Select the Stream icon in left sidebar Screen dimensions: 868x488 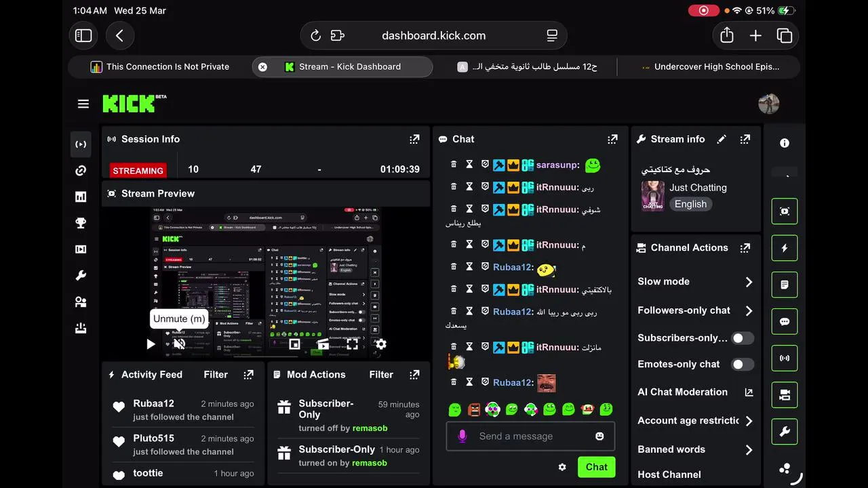click(x=81, y=144)
